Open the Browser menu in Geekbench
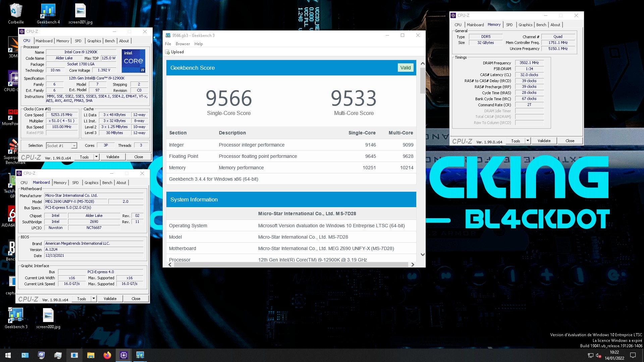This screenshot has height=362, width=644. (x=183, y=44)
